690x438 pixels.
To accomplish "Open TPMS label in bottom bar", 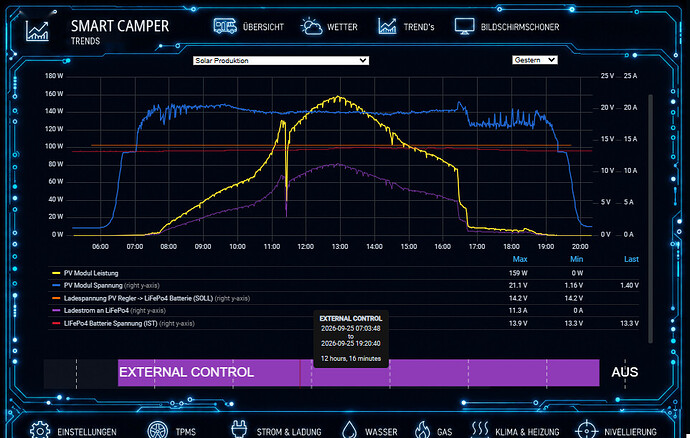I will [186, 432].
